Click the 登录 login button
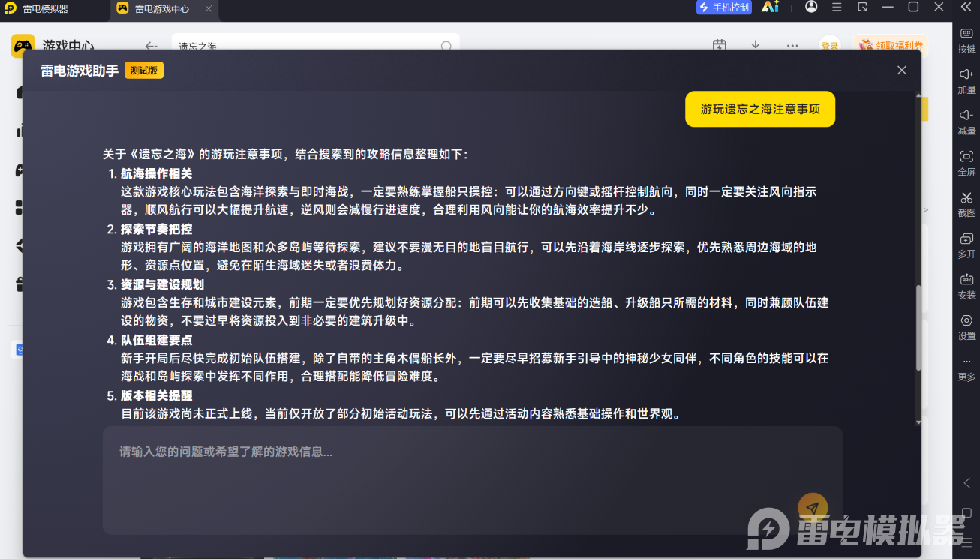This screenshot has height=559, width=980. (830, 45)
